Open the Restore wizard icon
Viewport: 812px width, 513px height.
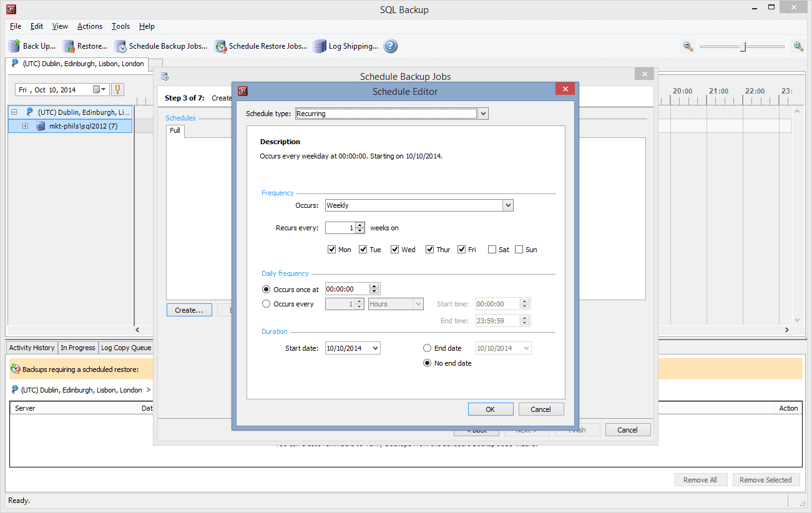tap(69, 46)
